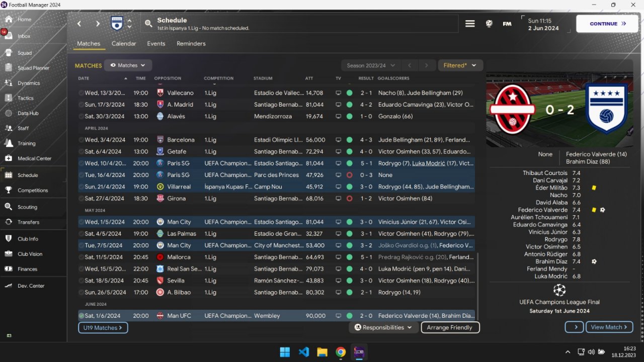This screenshot has width=644, height=362.
Task: Switch to the Reminders tab
Action: 191,44
